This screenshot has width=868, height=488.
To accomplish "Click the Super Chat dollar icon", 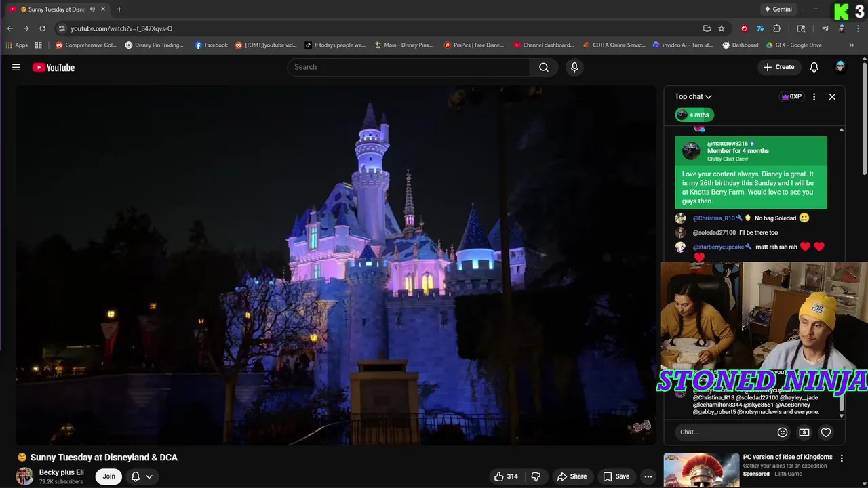I will [x=804, y=432].
